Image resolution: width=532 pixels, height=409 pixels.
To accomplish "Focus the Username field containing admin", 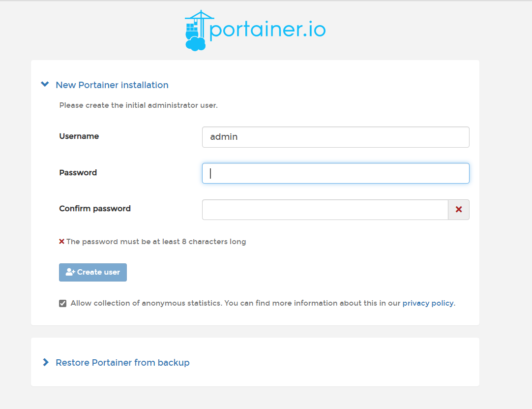I will (335, 137).
